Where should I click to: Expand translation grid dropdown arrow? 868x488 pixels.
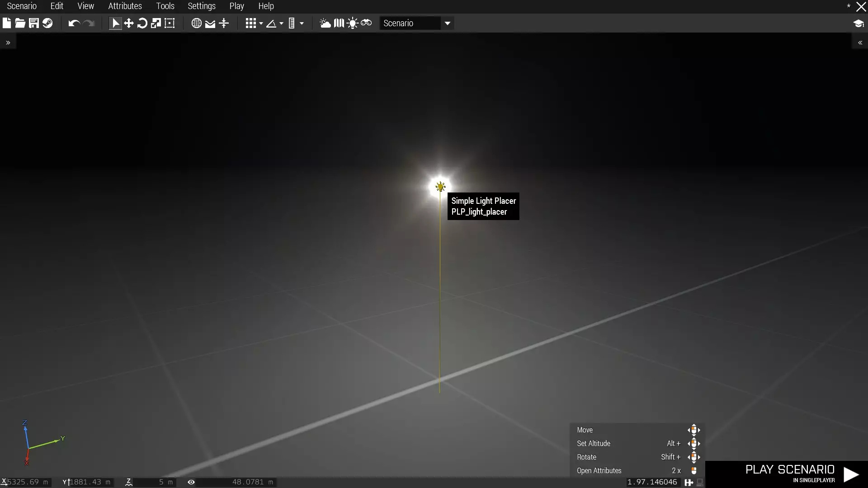pyautogui.click(x=261, y=23)
